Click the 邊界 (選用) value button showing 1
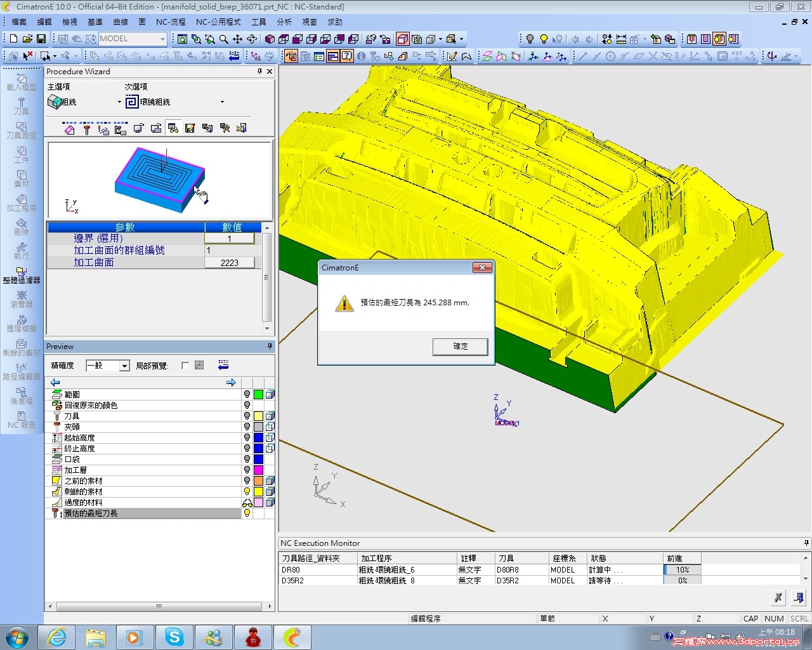 230,239
